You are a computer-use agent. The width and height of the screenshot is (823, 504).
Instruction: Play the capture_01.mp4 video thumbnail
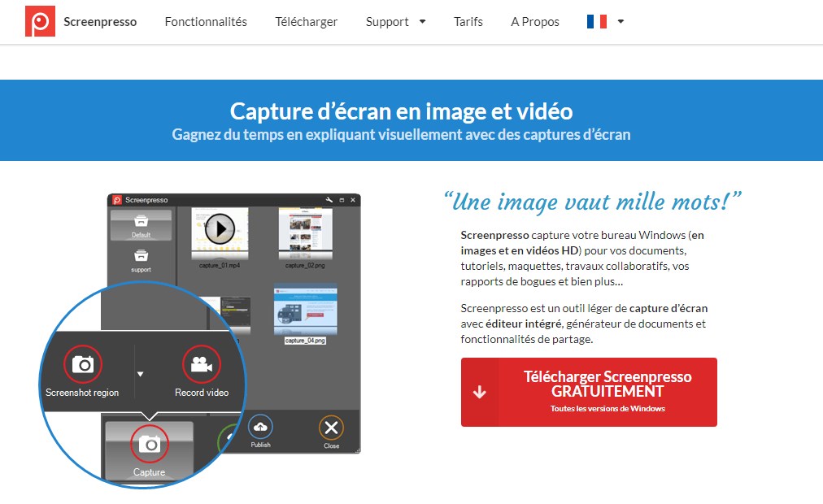tap(220, 228)
